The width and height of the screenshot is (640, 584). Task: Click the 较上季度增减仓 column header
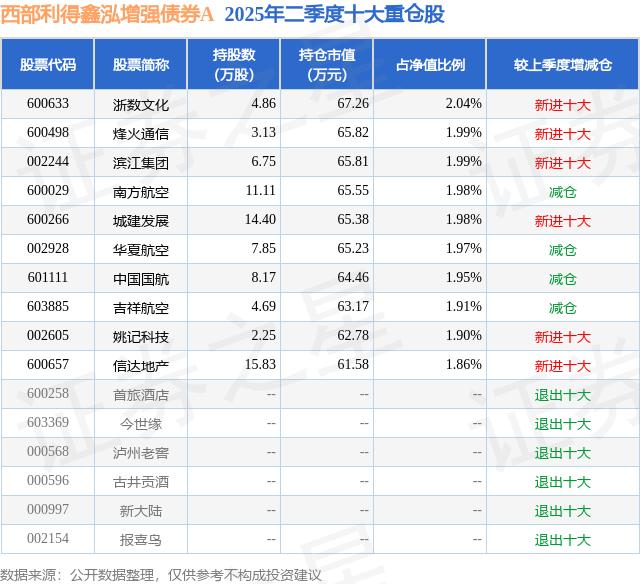click(563, 65)
